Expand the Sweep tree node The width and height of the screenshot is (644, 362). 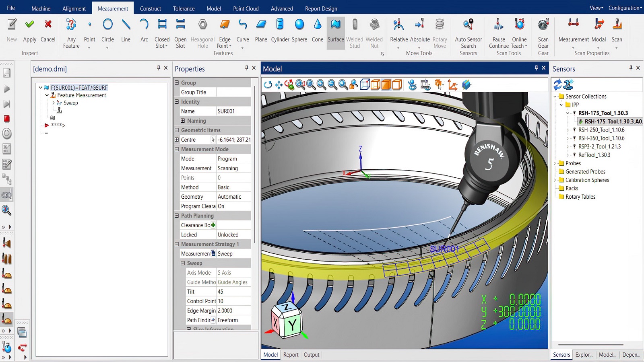[x=53, y=103]
